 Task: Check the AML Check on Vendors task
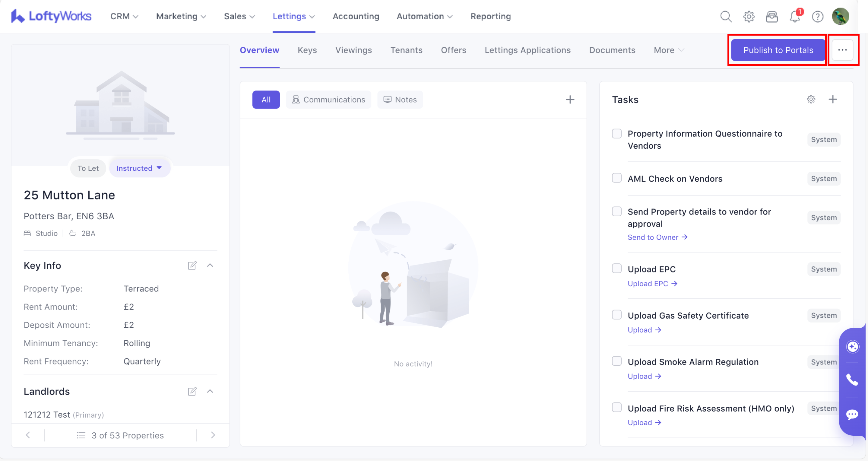click(617, 178)
